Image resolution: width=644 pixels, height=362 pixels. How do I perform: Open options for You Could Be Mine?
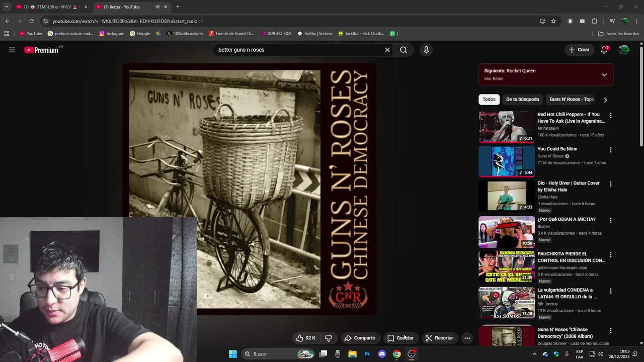[611, 150]
